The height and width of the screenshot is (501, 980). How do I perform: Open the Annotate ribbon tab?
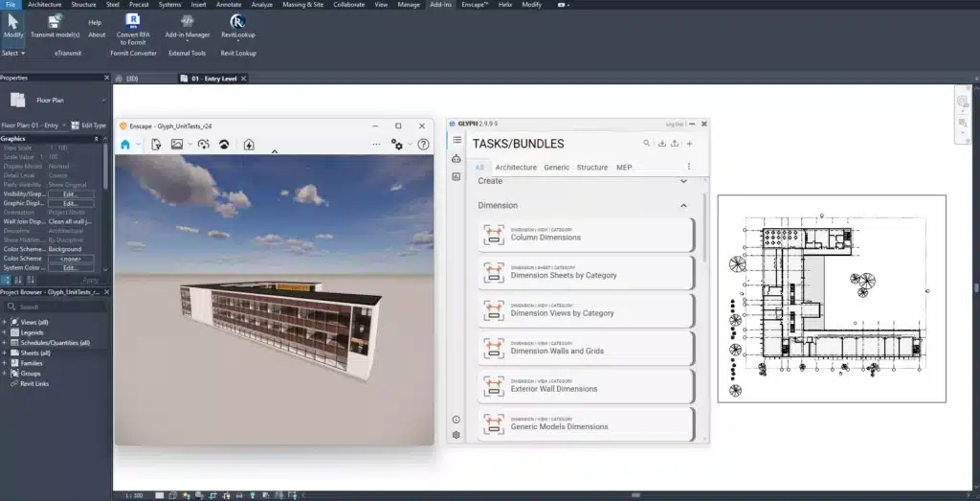point(229,5)
